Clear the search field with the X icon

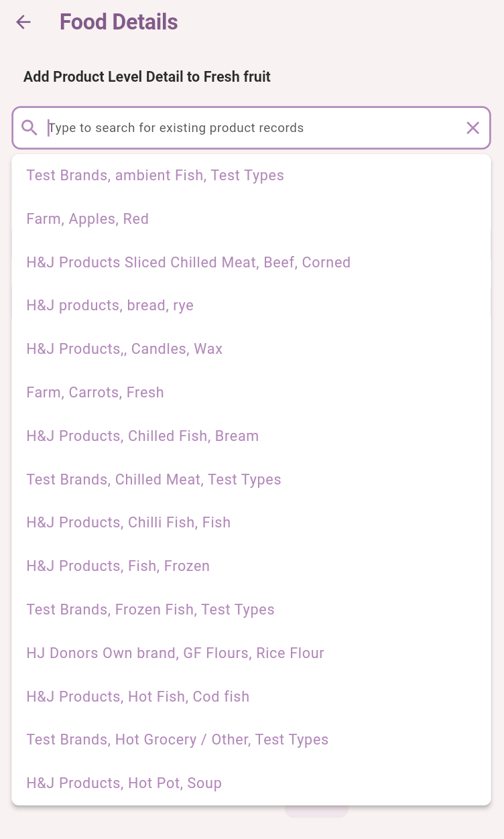point(472,127)
